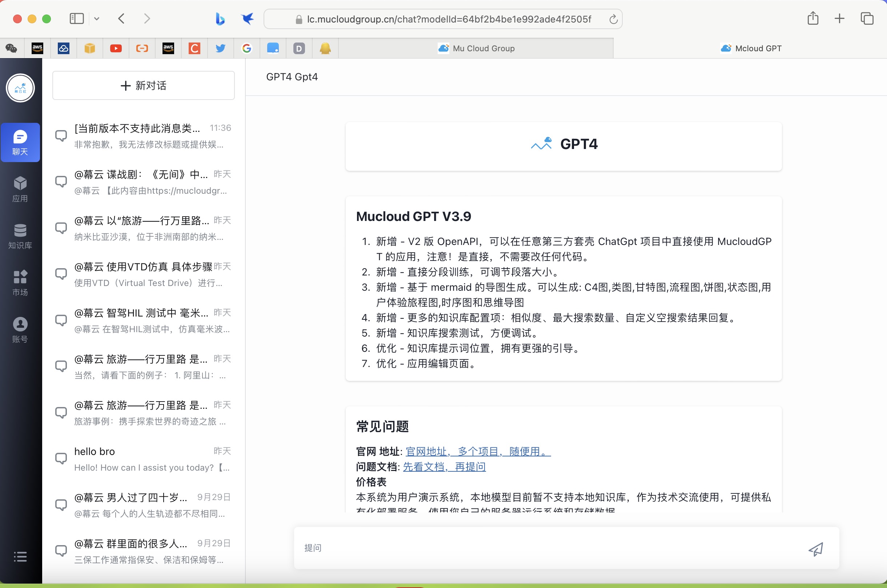Open the conversation previewing 旅游事例：携手探索
This screenshot has height=588, width=887.
144,413
